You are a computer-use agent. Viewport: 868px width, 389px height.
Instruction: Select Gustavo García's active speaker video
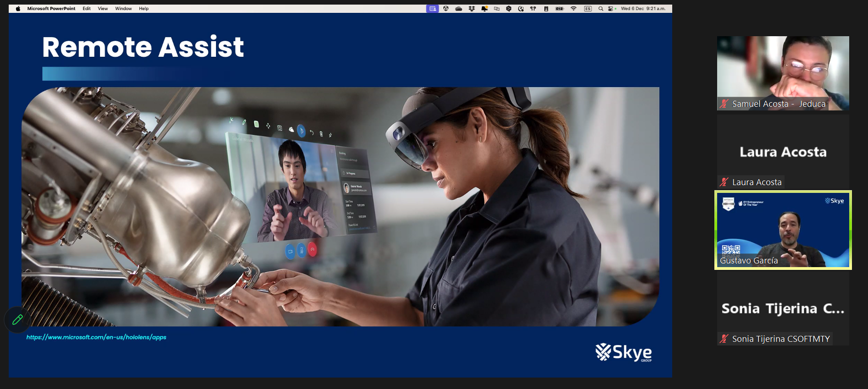coord(783,230)
